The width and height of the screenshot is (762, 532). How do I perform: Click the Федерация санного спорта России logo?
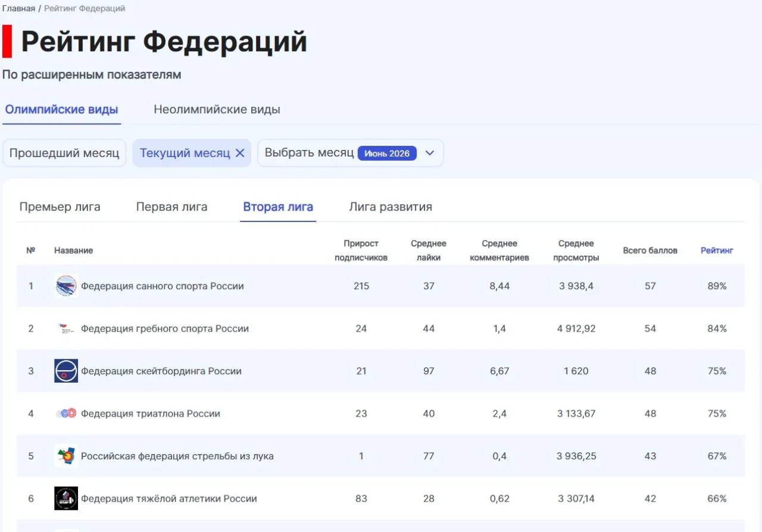coord(66,286)
